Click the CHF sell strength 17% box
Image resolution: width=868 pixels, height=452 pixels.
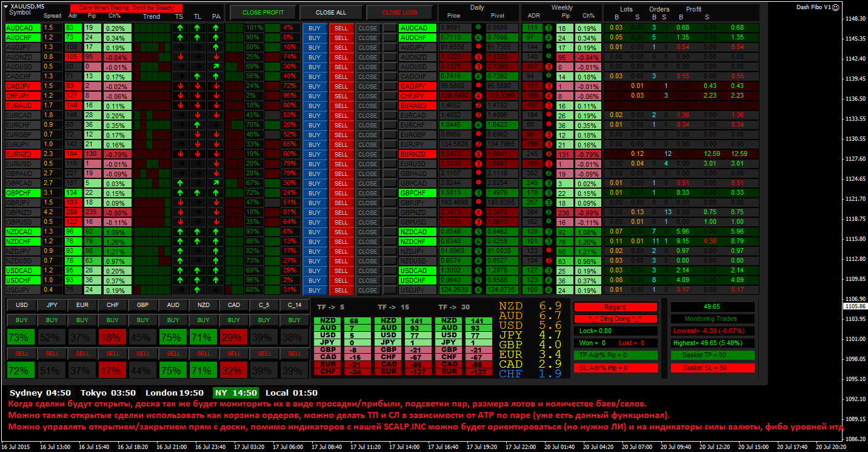point(113,371)
